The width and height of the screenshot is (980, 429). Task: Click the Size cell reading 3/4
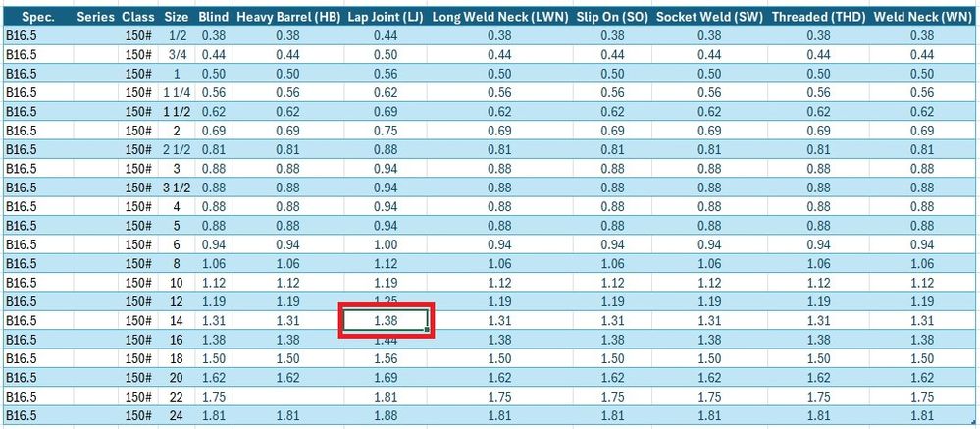(177, 55)
